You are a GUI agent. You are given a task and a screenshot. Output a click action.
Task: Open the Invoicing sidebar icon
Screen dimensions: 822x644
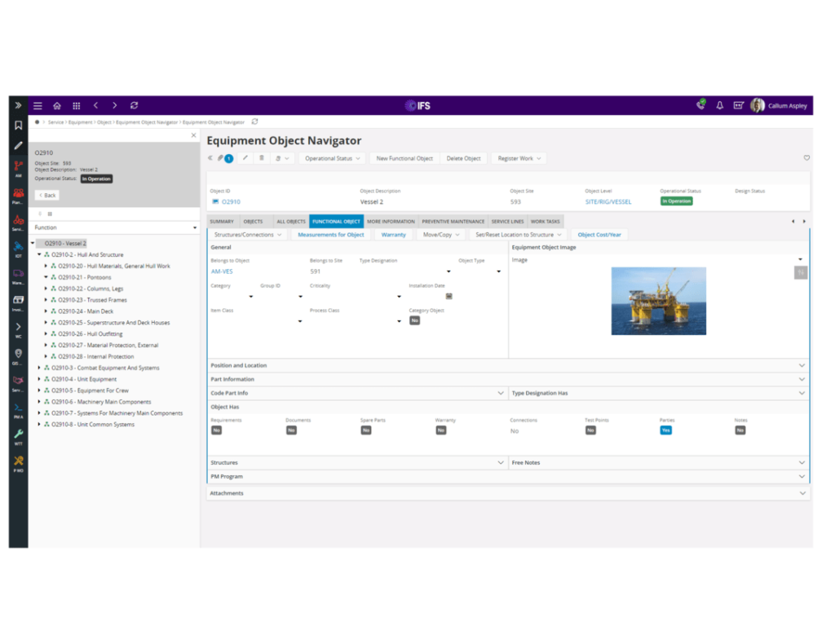point(18,301)
